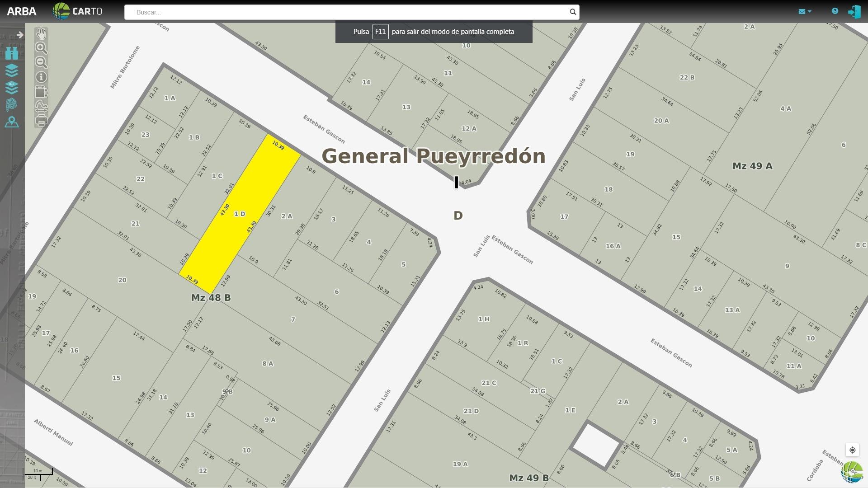Select the parcel information tool
The image size is (868, 488).
tap(41, 77)
